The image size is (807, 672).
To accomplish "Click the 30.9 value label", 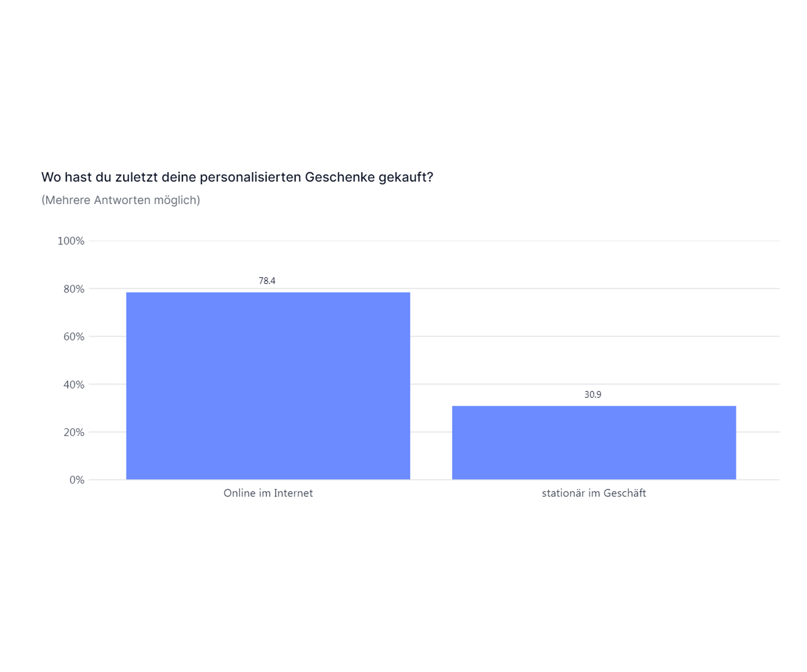I will point(593,394).
